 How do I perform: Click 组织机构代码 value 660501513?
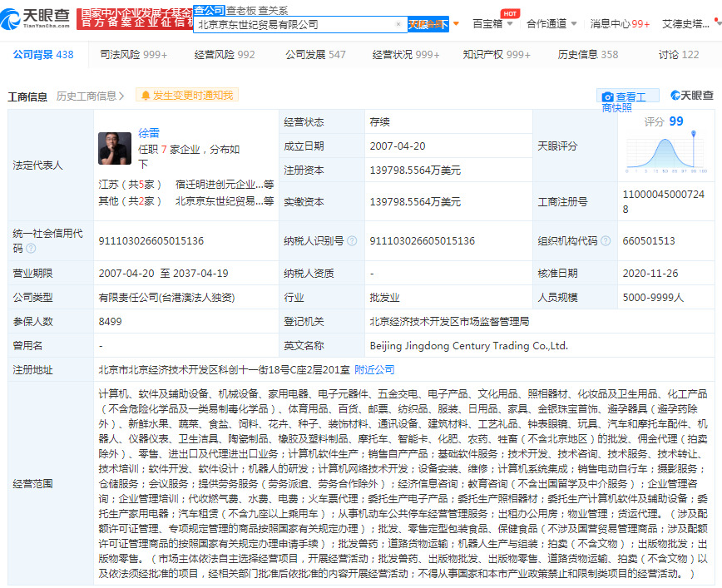[649, 241]
